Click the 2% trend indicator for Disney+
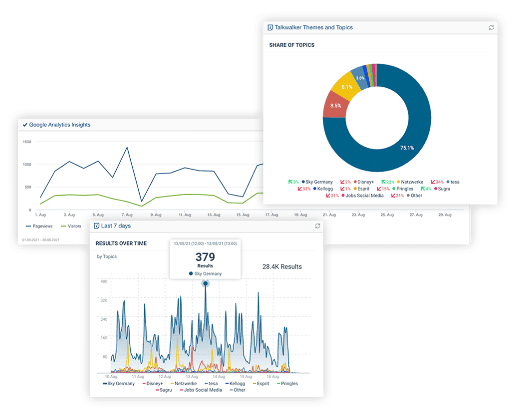523x420 pixels. 345,182
